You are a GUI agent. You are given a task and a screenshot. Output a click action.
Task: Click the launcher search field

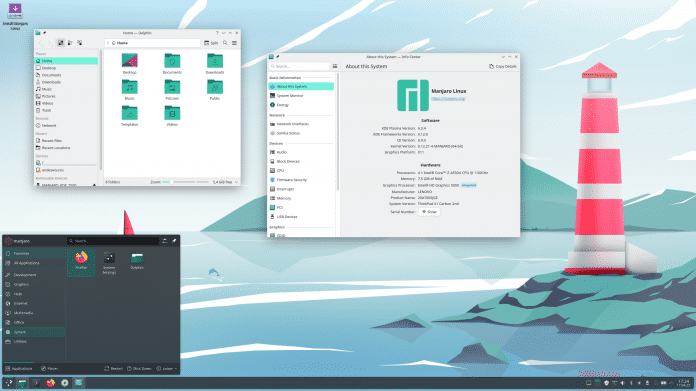point(113,241)
